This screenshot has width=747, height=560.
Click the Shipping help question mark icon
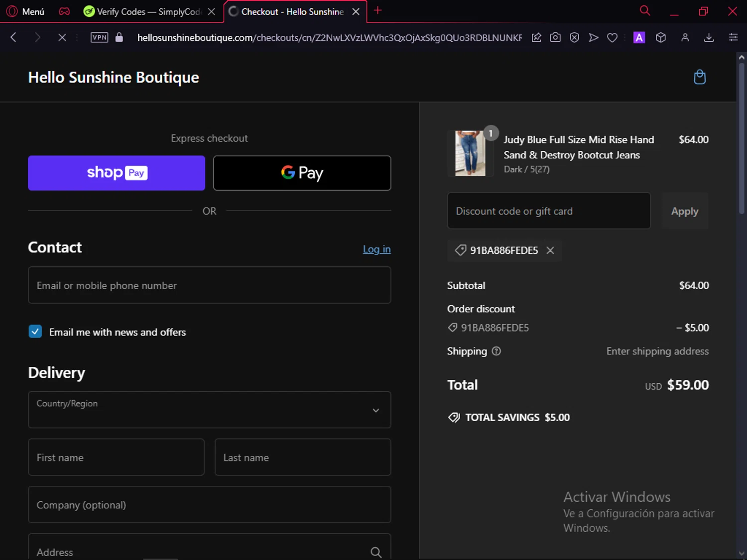496,351
